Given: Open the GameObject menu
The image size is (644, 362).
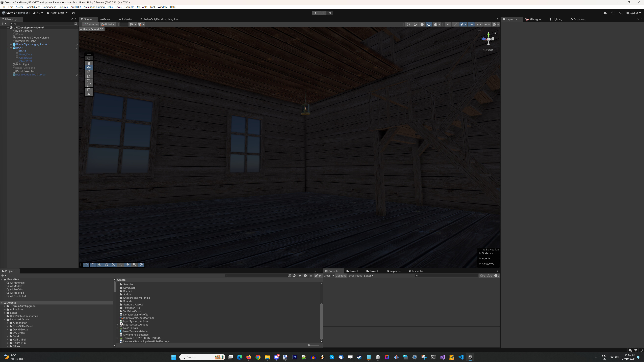Looking at the screenshot, I should 33,7.
